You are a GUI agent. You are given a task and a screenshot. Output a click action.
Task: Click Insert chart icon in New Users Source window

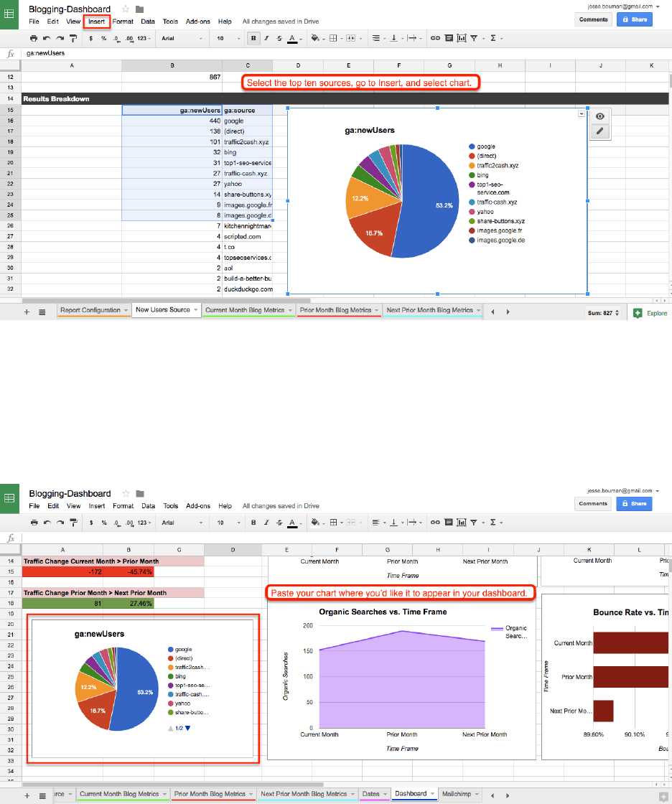[x=462, y=39]
